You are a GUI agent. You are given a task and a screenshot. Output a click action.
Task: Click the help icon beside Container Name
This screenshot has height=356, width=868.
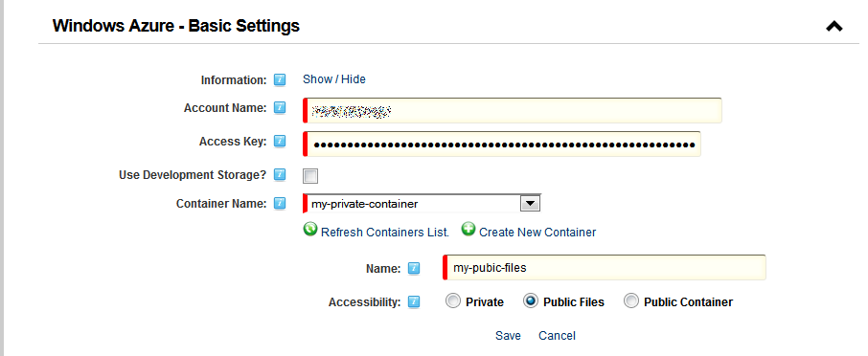tap(280, 204)
